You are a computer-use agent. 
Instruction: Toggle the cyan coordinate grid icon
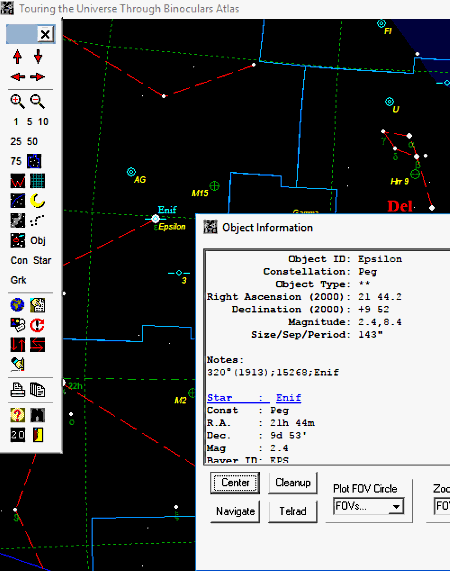pos(37,181)
